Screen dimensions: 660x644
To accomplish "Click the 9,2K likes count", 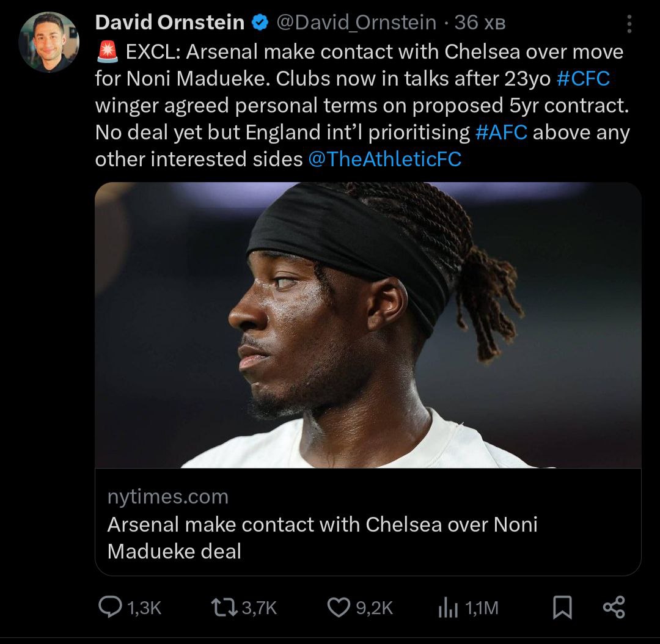I will click(374, 608).
